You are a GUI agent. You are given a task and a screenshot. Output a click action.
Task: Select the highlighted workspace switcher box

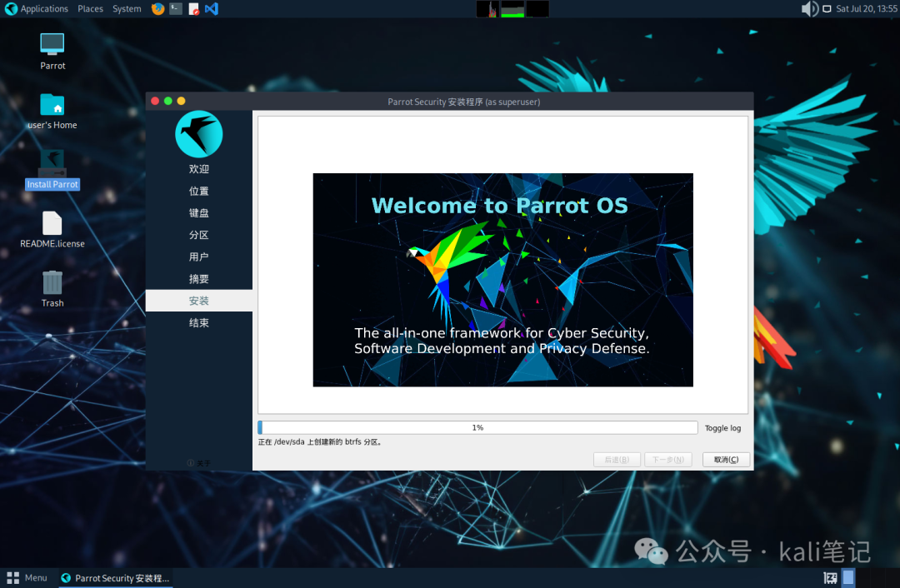[x=848, y=577]
